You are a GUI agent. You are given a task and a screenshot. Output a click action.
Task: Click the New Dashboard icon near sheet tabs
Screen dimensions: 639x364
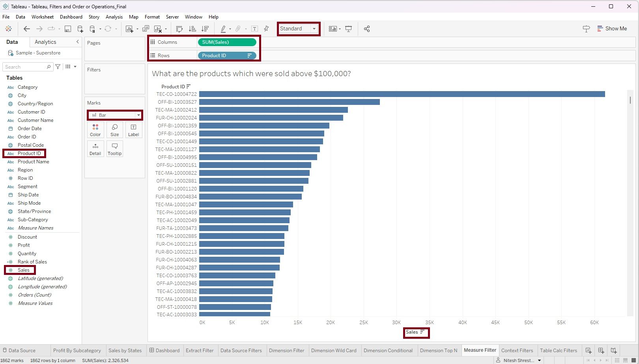(601, 350)
